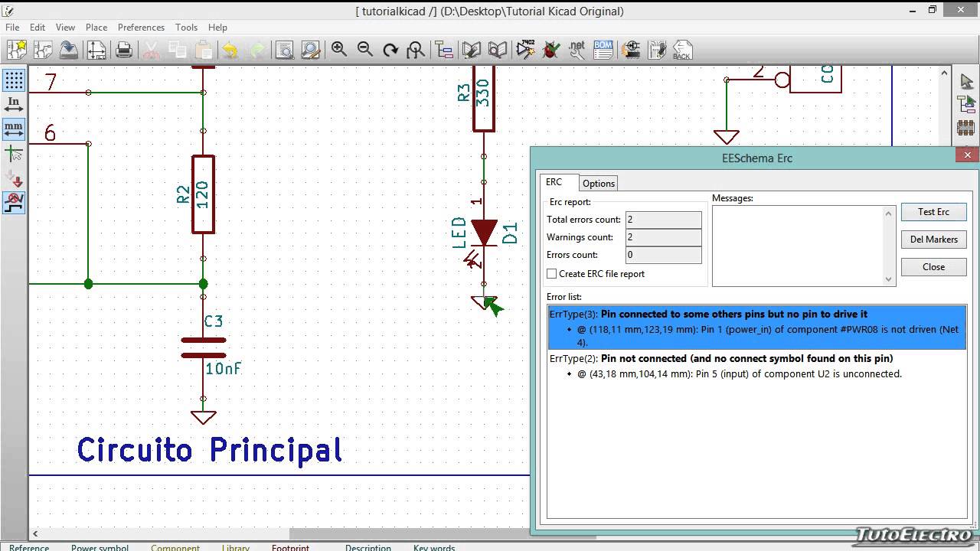Open the Edit menu
This screenshot has height=551, width=980.
pyautogui.click(x=38, y=27)
